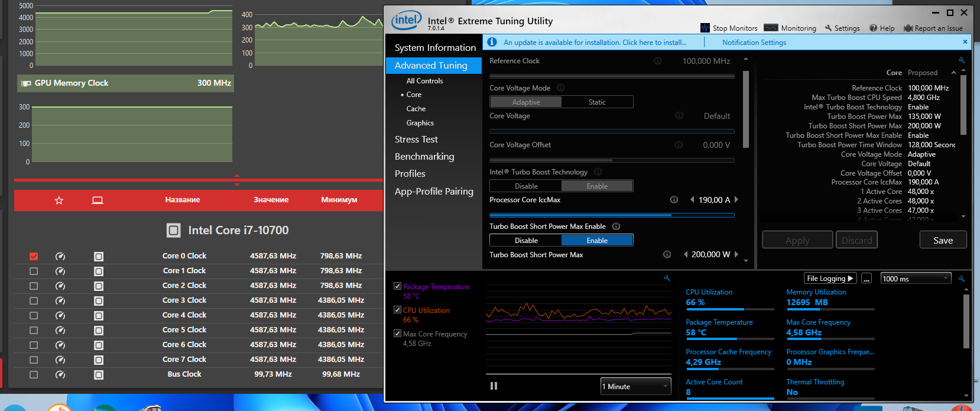
Task: Click the laptop display column header icon
Action: [98, 200]
